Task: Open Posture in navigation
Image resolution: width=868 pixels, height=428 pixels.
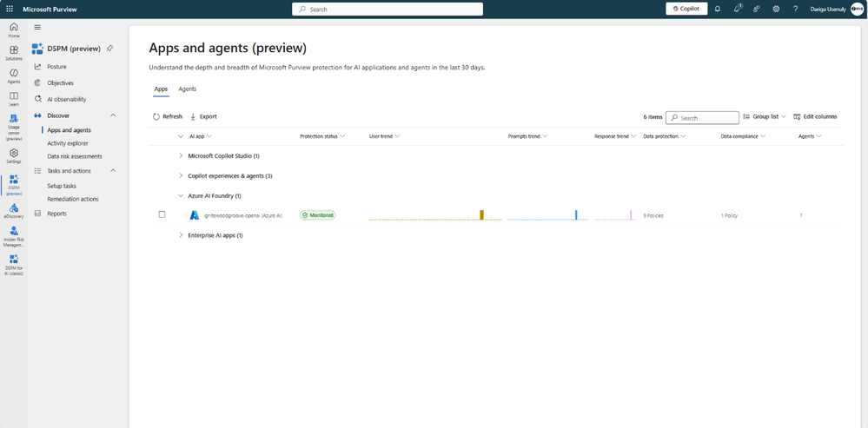Action: tap(56, 67)
